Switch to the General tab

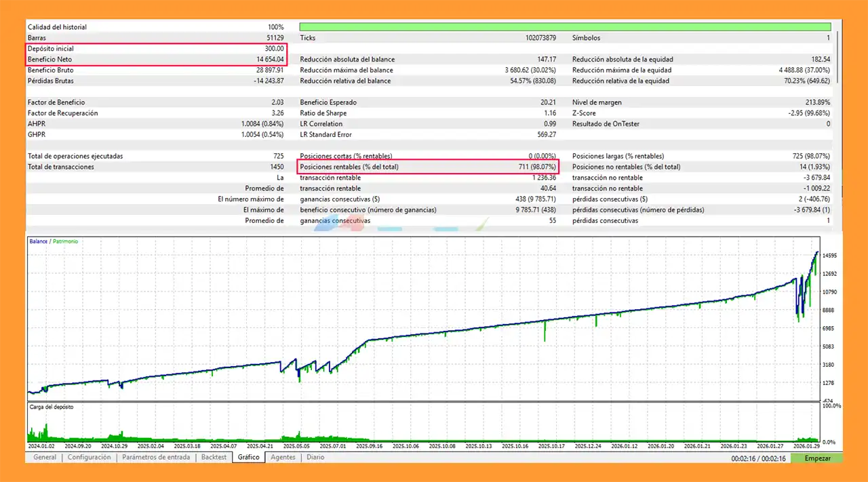coord(45,458)
